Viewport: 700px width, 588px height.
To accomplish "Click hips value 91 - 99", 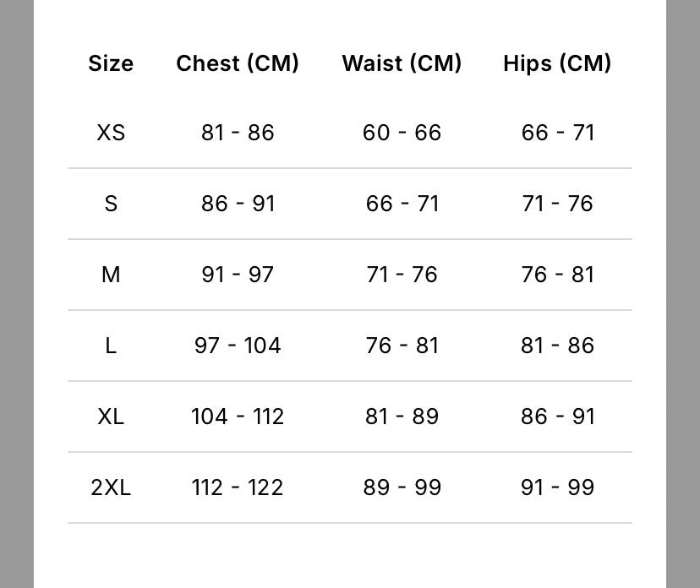I will point(557,487).
